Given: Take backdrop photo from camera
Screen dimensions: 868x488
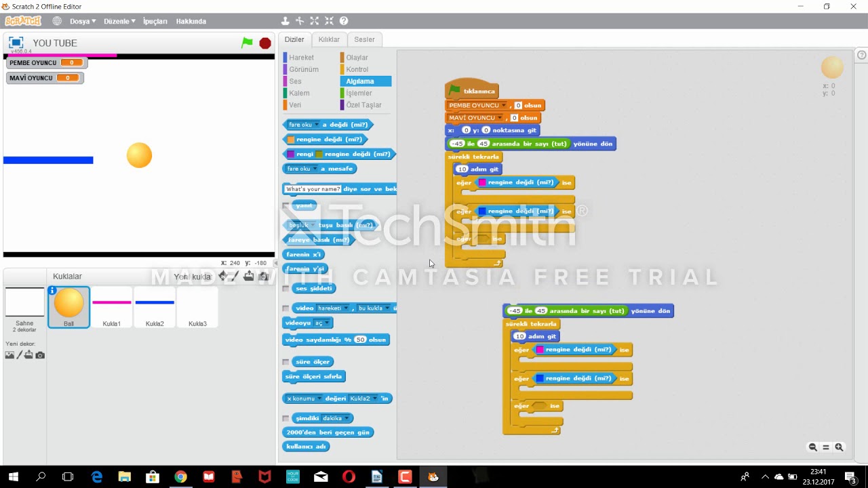Looking at the screenshot, I should coord(40,355).
